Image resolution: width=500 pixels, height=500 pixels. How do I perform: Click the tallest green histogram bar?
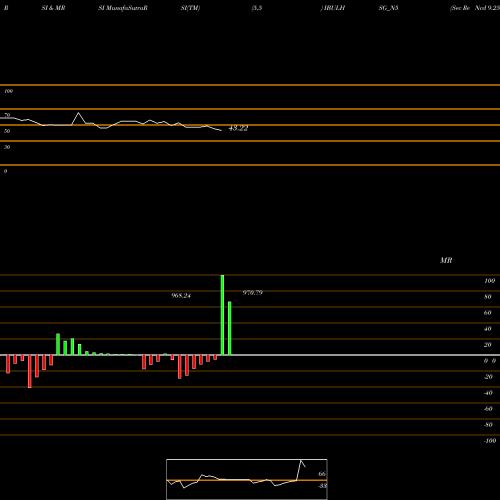tap(222, 315)
